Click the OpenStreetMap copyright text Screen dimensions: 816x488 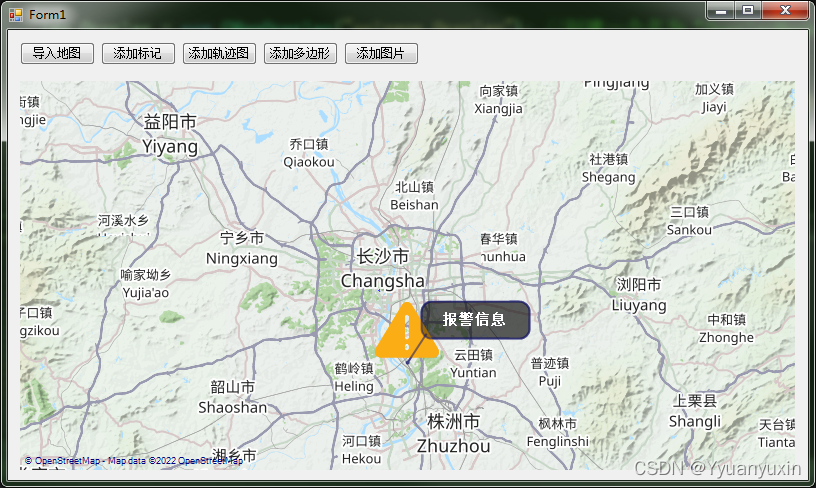[134, 461]
